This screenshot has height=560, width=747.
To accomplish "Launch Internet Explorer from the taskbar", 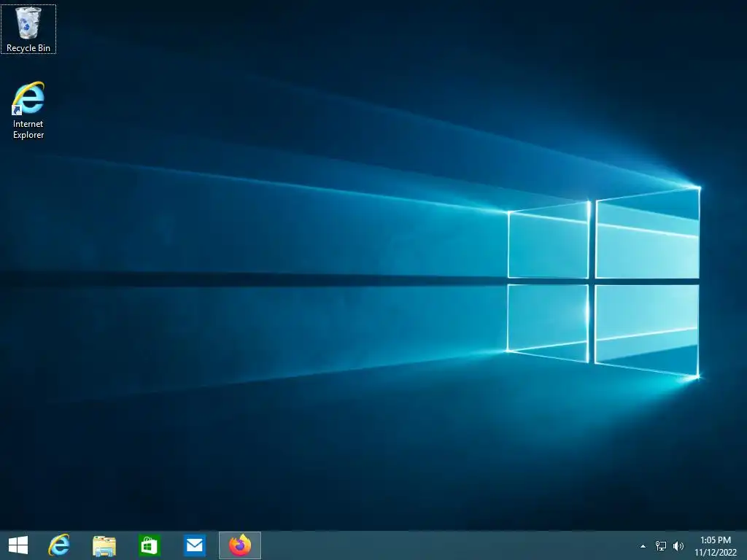I will tap(58, 545).
